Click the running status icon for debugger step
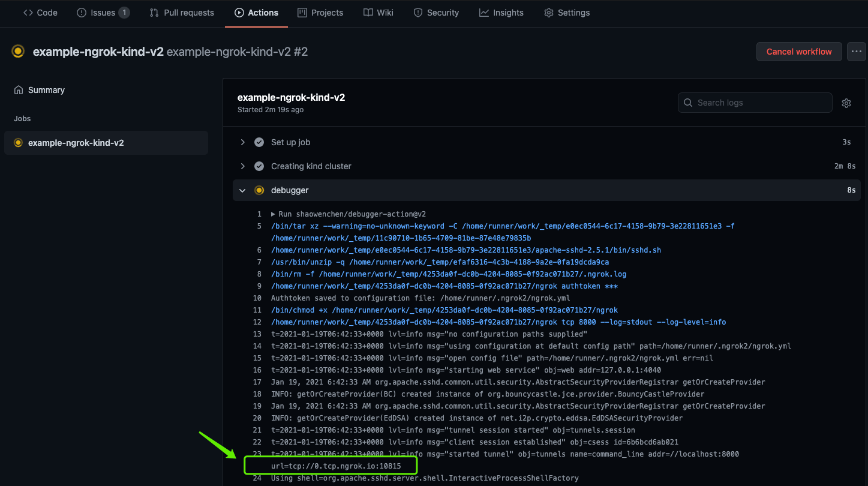The image size is (868, 486). (259, 190)
